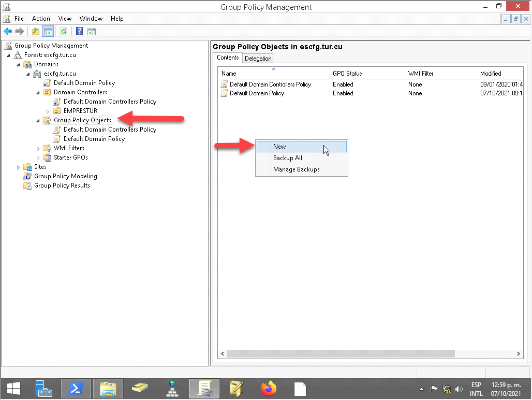Viewport: 532px width, 400px height.
Task: Sort by the Name column header
Action: pos(273,74)
